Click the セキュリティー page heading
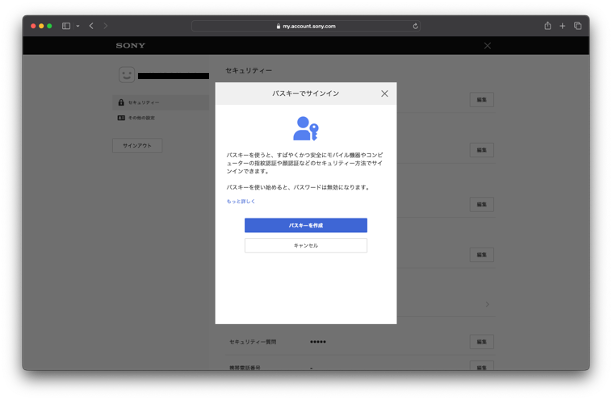This screenshot has width=612, height=400. pyautogui.click(x=249, y=71)
